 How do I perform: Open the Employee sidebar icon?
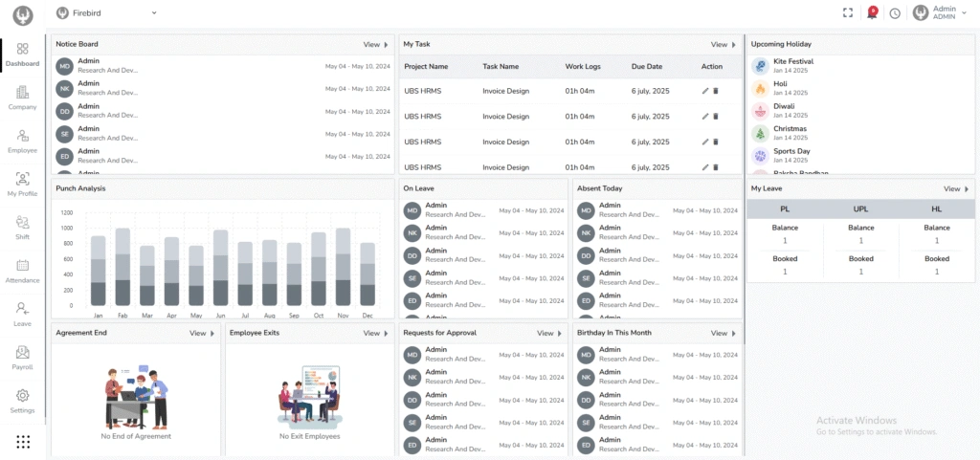pos(22,141)
